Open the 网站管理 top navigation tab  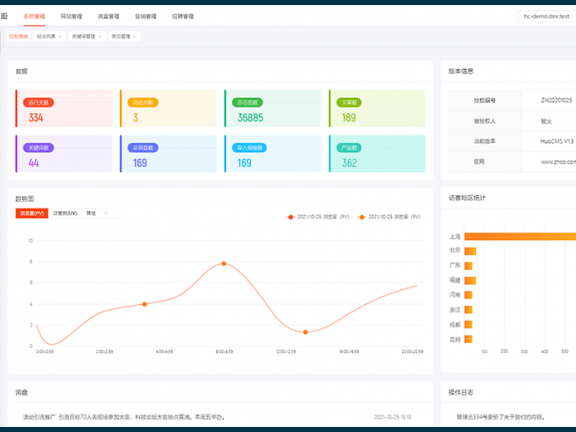click(71, 16)
